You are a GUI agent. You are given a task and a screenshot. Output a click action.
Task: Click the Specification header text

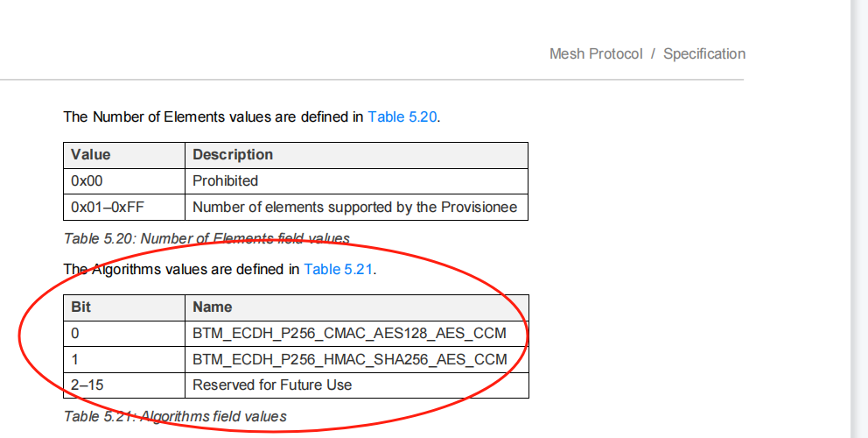(x=704, y=53)
